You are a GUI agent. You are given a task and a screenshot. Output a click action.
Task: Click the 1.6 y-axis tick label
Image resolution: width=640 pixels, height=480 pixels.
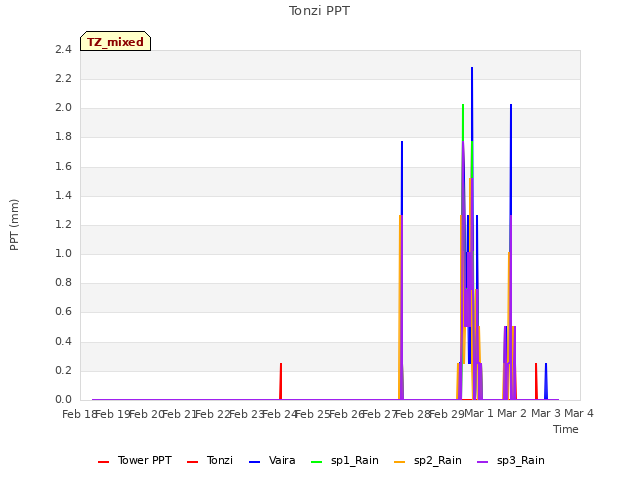63,166
